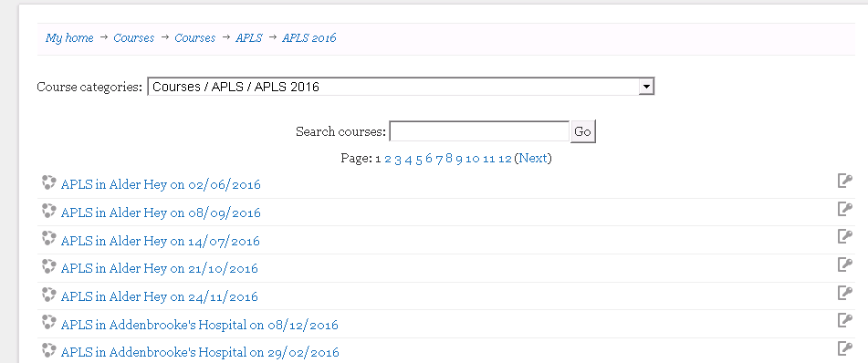
Task: Open APLS 2016 breadcrumb link
Action: [309, 37]
